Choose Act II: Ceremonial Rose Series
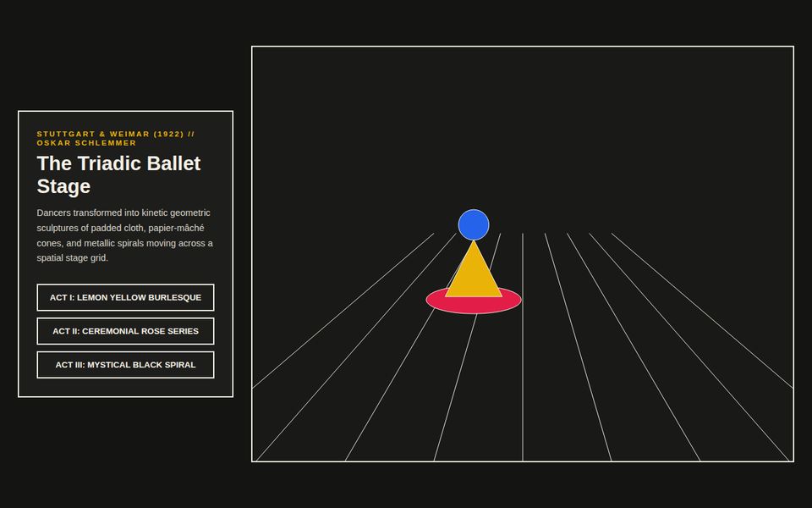The image size is (812, 508). (125, 331)
